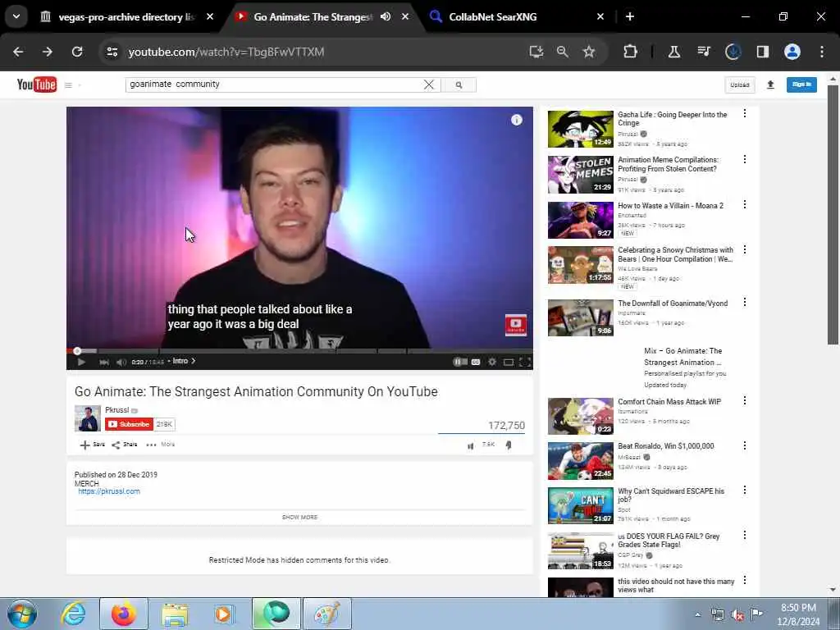Mute the tab via its speaker icon

[386, 16]
